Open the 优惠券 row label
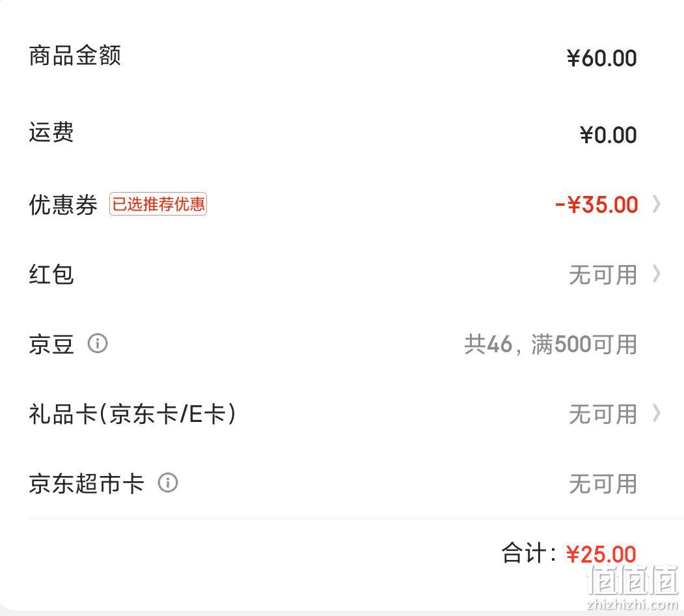This screenshot has width=684, height=616. (63, 204)
